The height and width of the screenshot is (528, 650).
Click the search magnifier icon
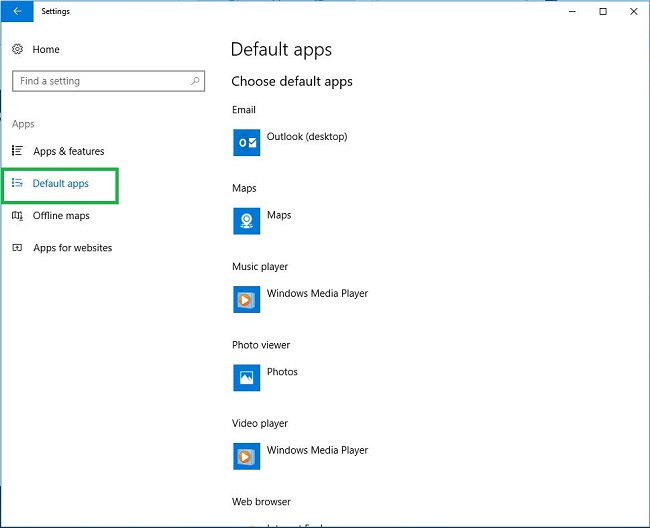(195, 81)
